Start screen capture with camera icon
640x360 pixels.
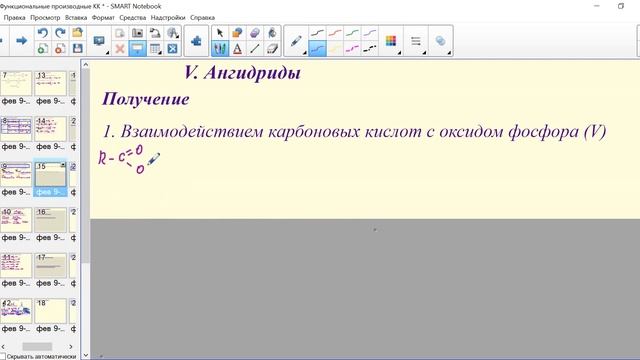click(x=137, y=33)
